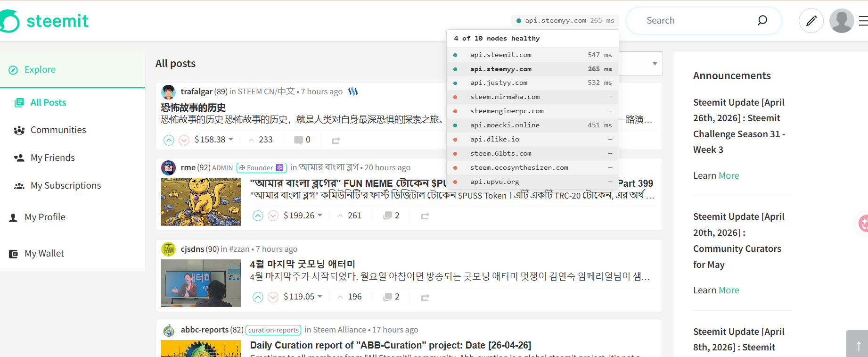Select the steem.ecosynthesizer.com node
The image size is (868, 357).
click(532, 168)
